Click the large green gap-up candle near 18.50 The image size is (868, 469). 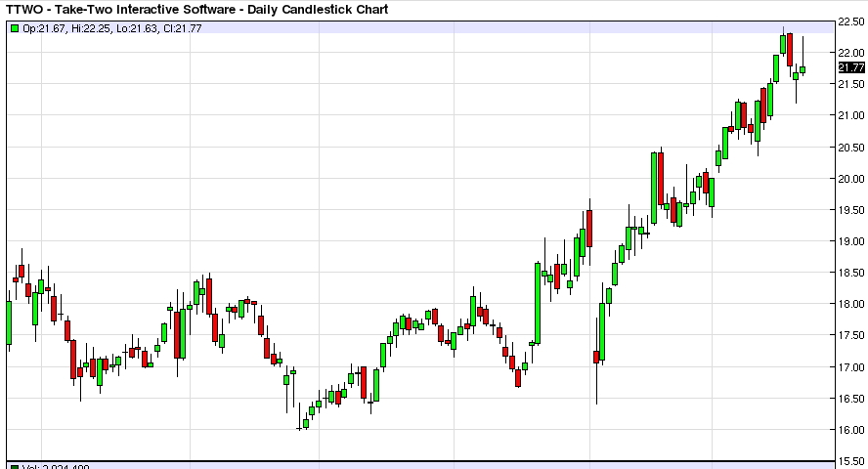[538, 303]
